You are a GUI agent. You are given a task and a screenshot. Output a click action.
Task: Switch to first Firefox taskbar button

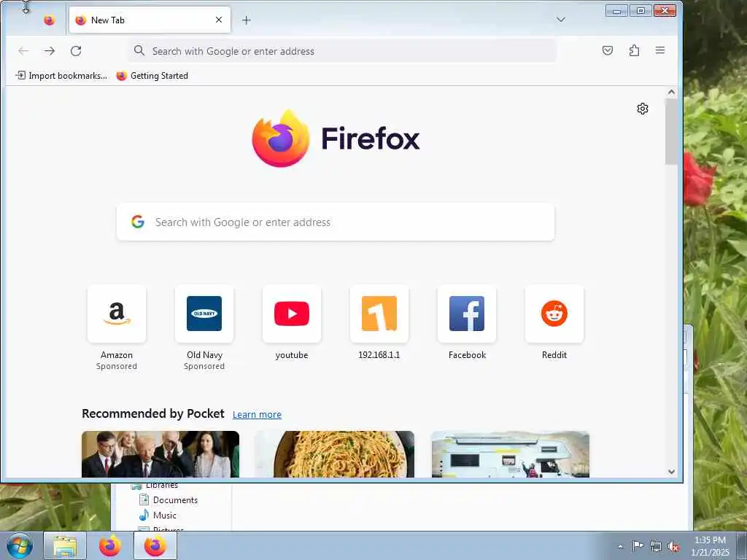110,545
